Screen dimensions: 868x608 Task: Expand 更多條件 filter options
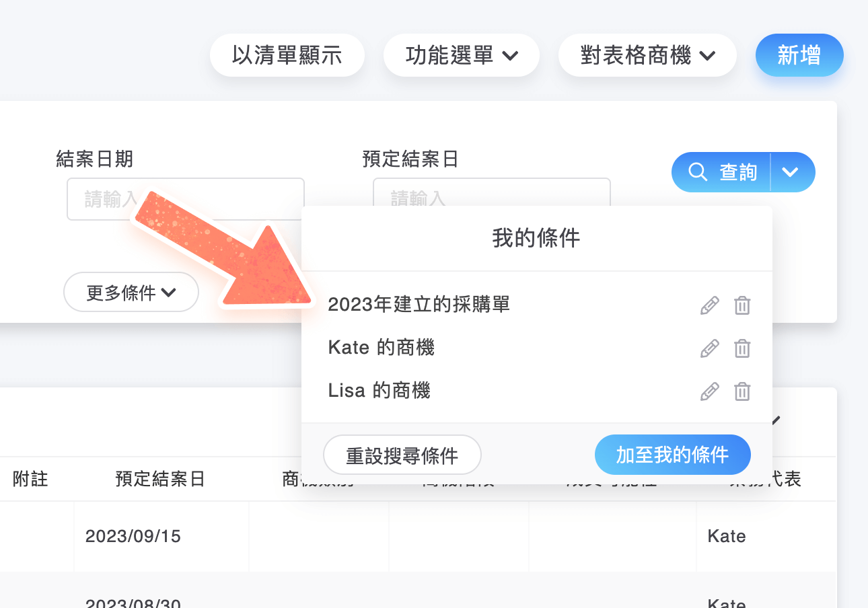pos(131,293)
